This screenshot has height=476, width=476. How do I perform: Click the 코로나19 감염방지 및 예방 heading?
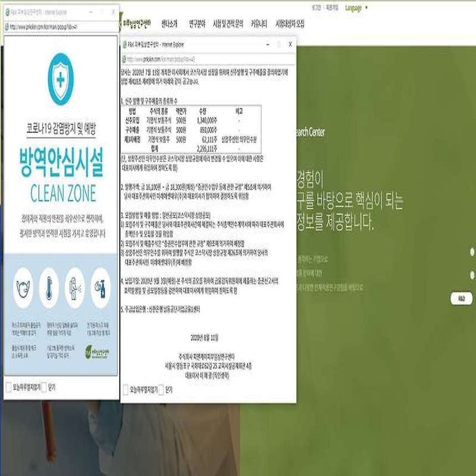tap(61, 129)
